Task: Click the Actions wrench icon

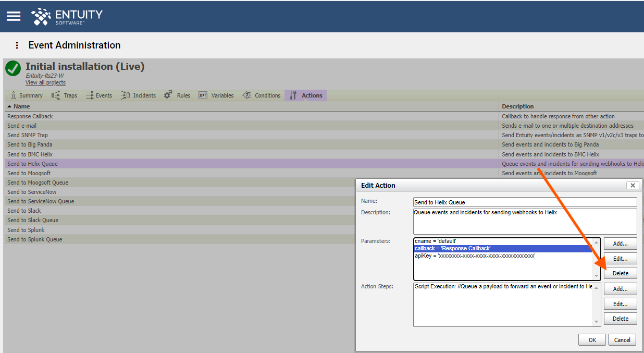Action: [x=293, y=95]
